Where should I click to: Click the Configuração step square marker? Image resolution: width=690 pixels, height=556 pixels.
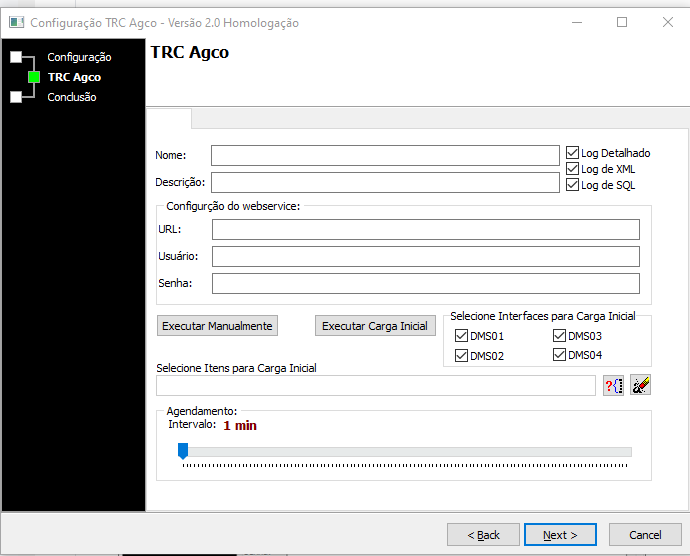coord(16,57)
